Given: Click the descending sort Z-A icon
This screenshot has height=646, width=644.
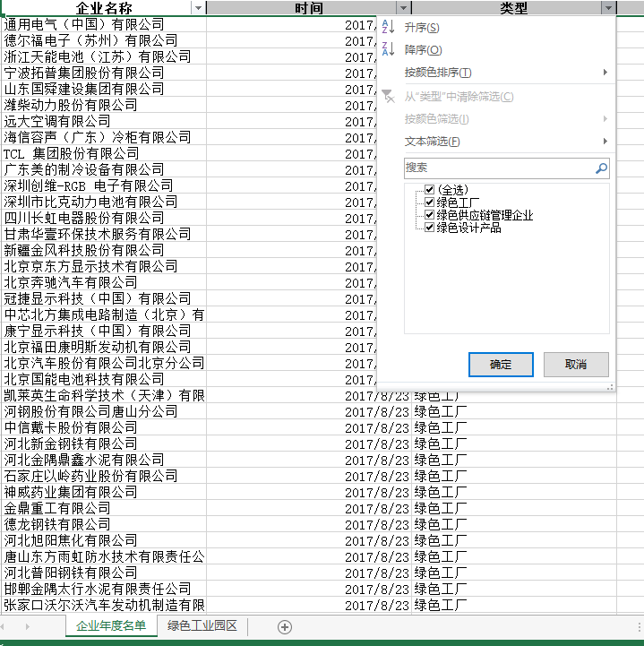Looking at the screenshot, I should [388, 49].
